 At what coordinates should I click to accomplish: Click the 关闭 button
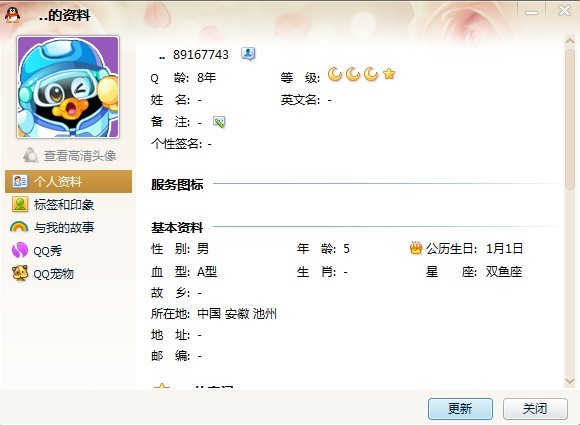pyautogui.click(x=535, y=409)
